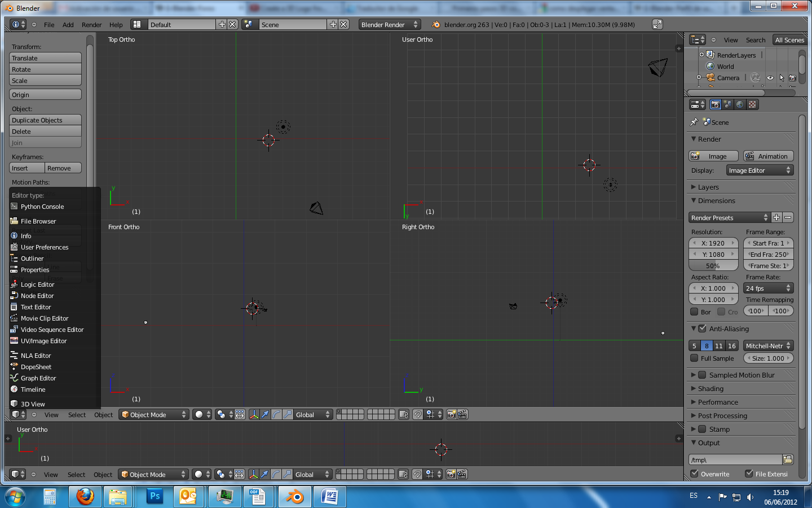Toggle Camera selectability arrow icon in outliner
Image resolution: width=812 pixels, height=508 pixels.
[x=782, y=78]
